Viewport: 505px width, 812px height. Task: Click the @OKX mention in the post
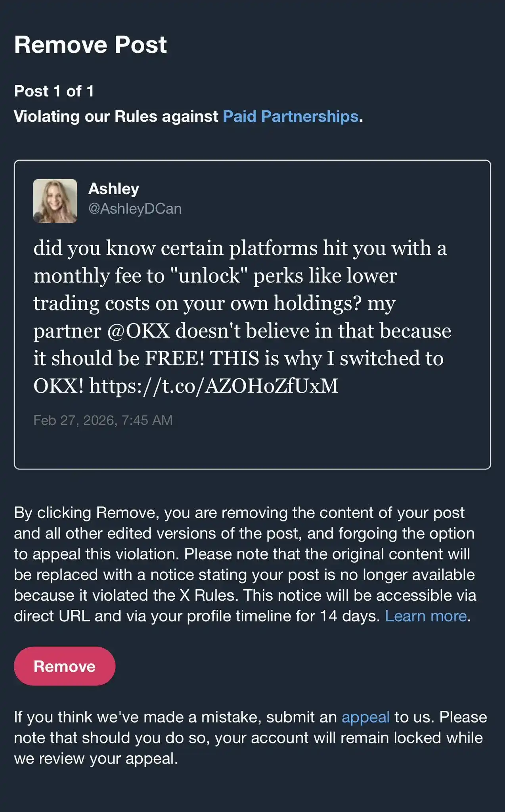point(138,331)
